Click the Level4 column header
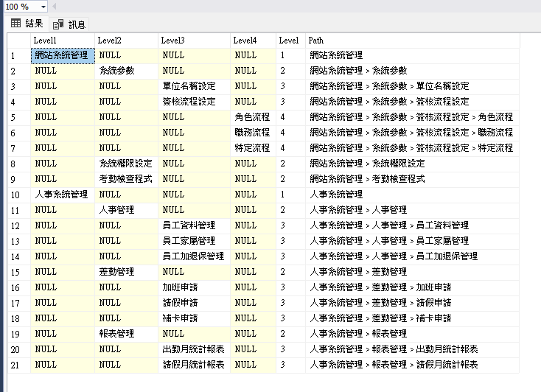This screenshot has height=392, width=541. 254,41
